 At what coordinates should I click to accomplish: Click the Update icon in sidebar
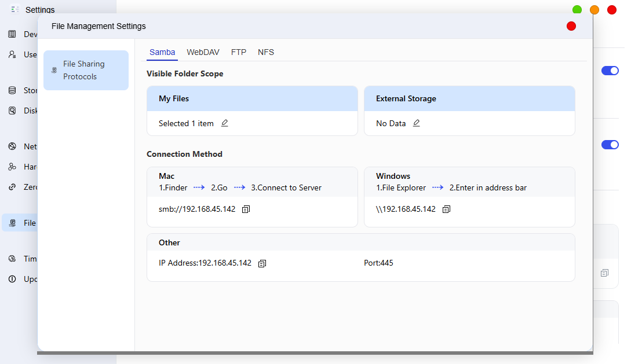[13, 279]
